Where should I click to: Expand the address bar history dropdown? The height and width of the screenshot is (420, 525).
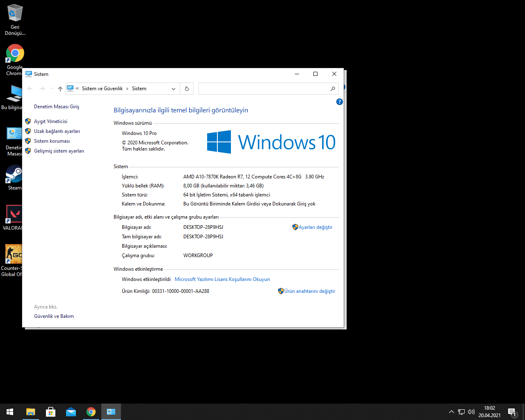click(173, 89)
